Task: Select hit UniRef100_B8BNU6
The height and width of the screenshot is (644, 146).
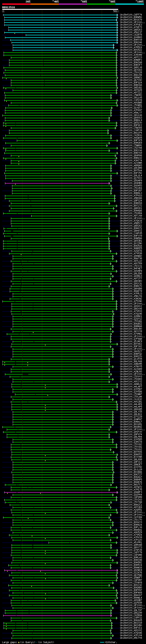Action: (x=131, y=326)
